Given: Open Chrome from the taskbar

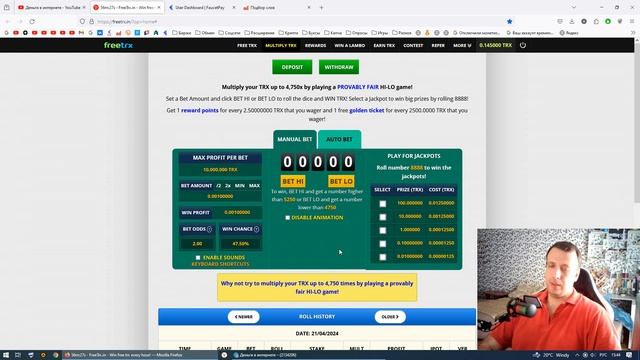Looking at the screenshot, I should pos(56,355).
